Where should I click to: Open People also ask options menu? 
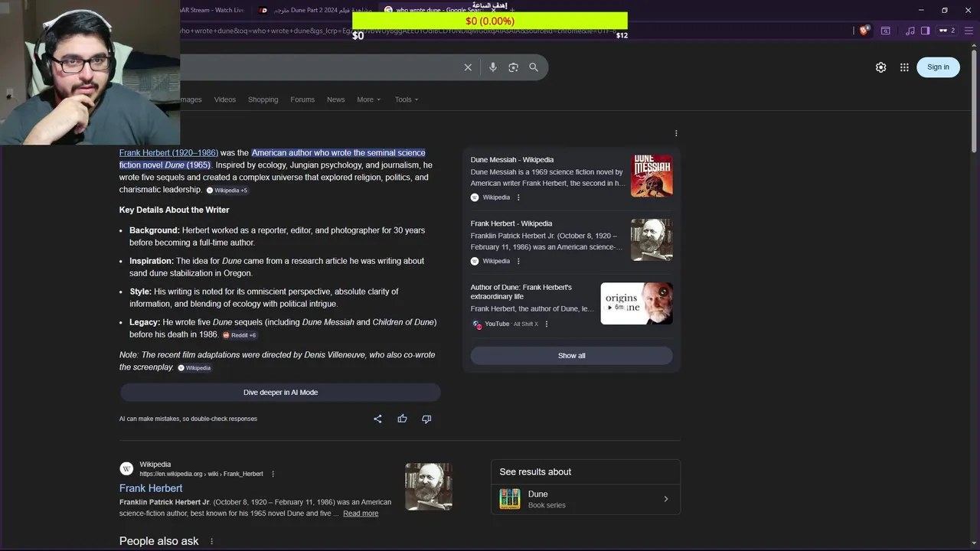pyautogui.click(x=212, y=542)
